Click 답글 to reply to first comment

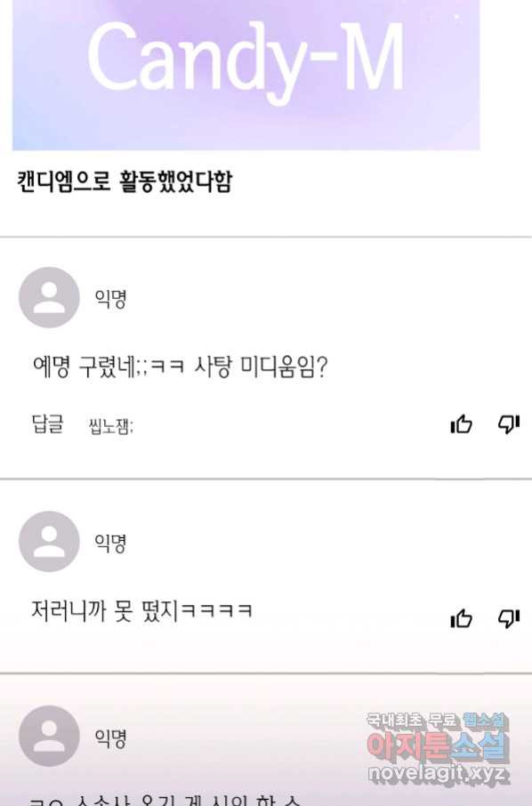tap(48, 424)
